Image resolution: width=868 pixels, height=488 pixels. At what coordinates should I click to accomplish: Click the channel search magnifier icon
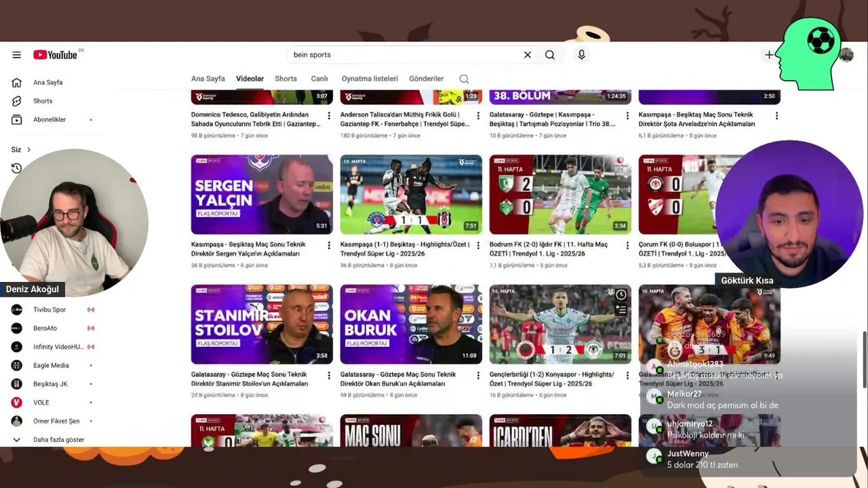[x=464, y=79]
